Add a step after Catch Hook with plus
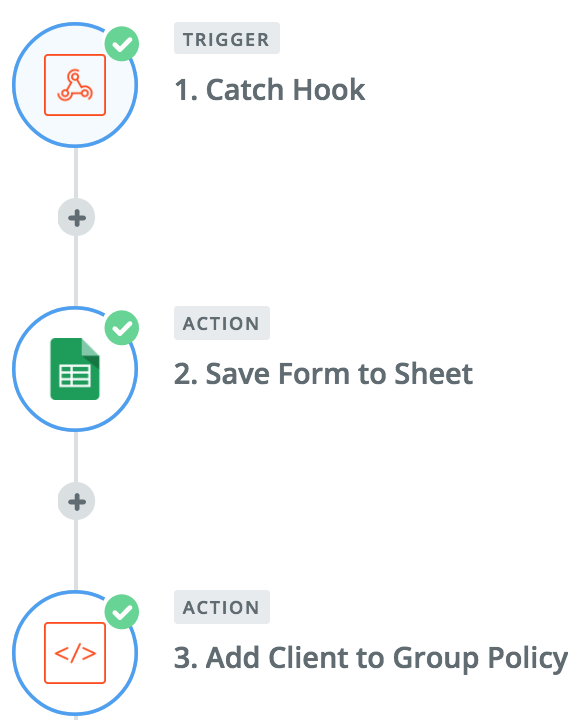Screen dimensions: 586x720 tap(77, 218)
